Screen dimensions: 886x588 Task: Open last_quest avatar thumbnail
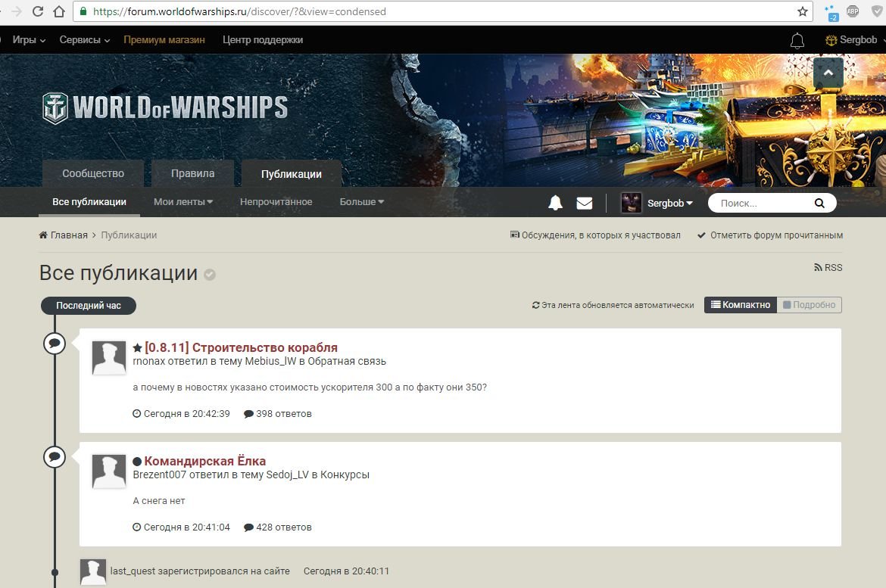tap(93, 571)
